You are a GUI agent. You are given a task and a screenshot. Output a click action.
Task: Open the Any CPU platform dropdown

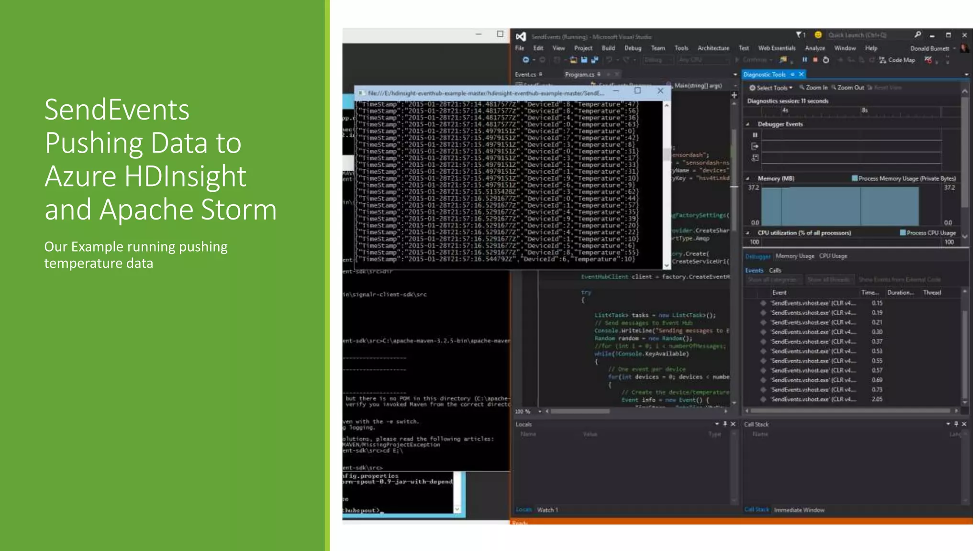click(x=703, y=60)
